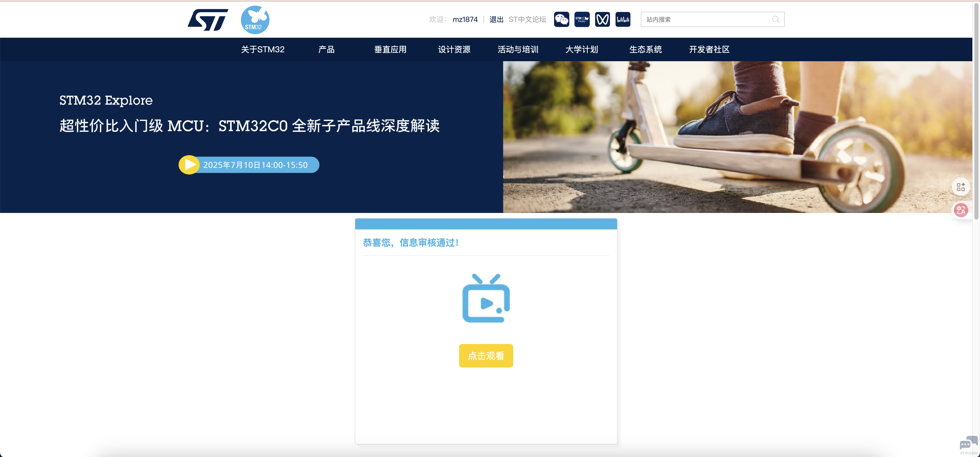Open the 大学计划 menu
The height and width of the screenshot is (457, 980).
(582, 49)
